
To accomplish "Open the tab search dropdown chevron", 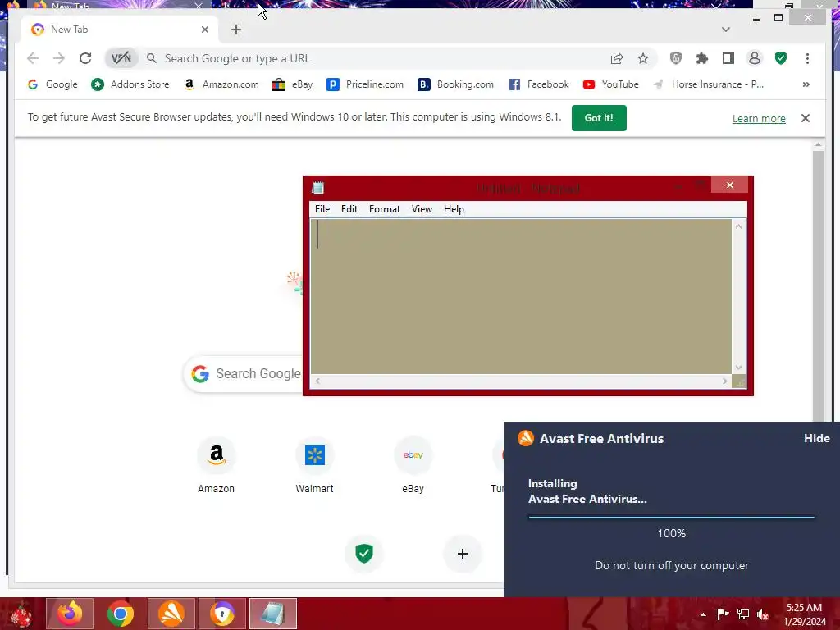I will [x=725, y=30].
